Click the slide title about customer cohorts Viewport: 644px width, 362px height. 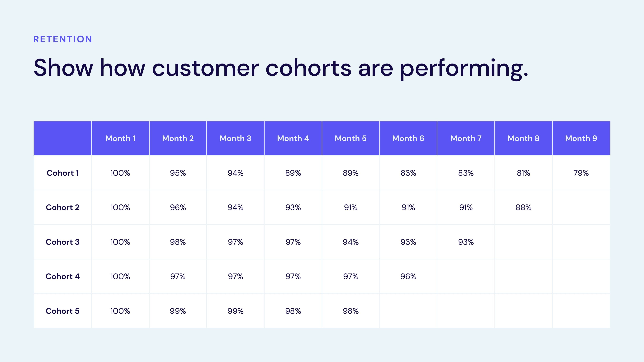[281, 68]
